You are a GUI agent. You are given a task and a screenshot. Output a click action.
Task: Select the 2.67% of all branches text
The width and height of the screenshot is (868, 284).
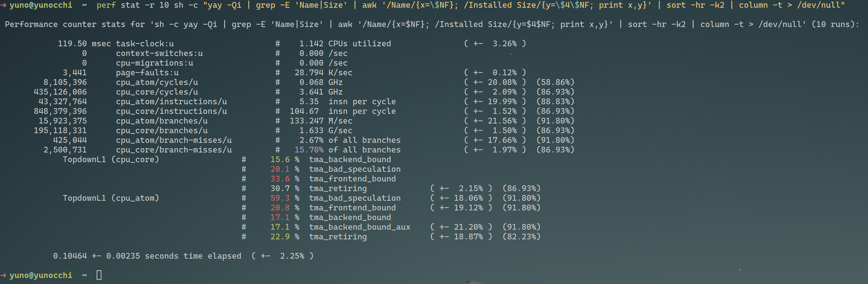point(350,140)
